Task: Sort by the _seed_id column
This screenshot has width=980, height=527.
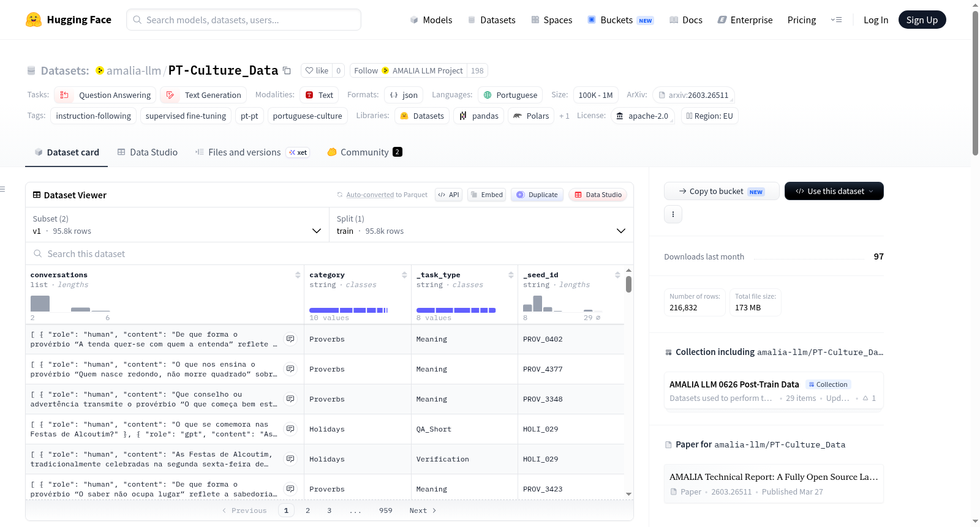Action: 617,275
